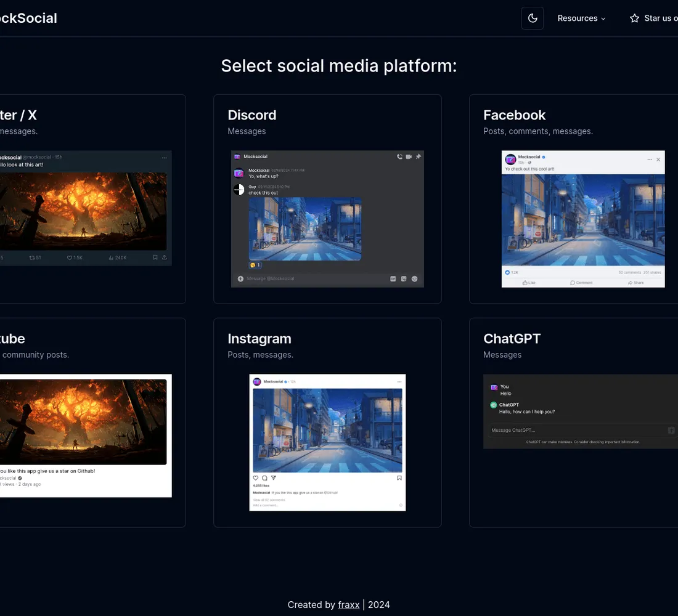Viewport: 678px width, 616px height.
Task: Click the GIF icon in Discord message bar
Action: (393, 279)
